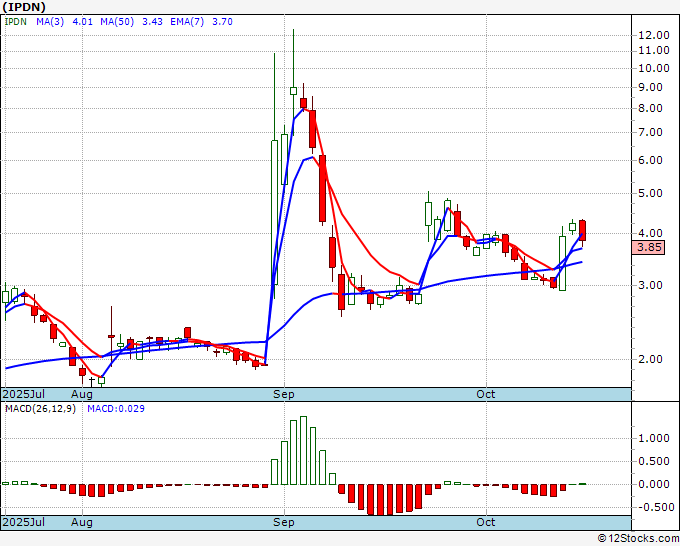Click 2025Jul on the MACD panel axis
Viewport: 680px width, 546px height.
(24, 522)
